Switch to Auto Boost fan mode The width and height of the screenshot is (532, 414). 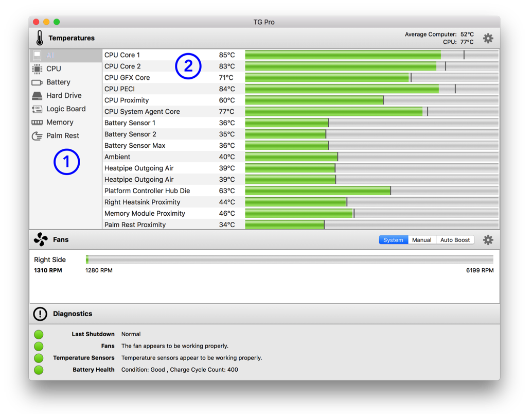point(455,240)
